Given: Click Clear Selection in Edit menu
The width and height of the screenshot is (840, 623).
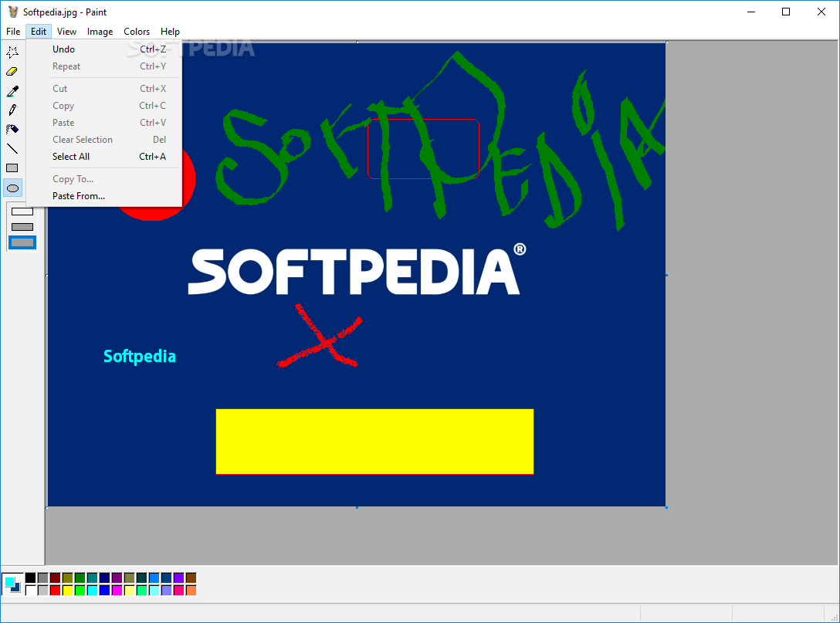Looking at the screenshot, I should click(x=104, y=140).
